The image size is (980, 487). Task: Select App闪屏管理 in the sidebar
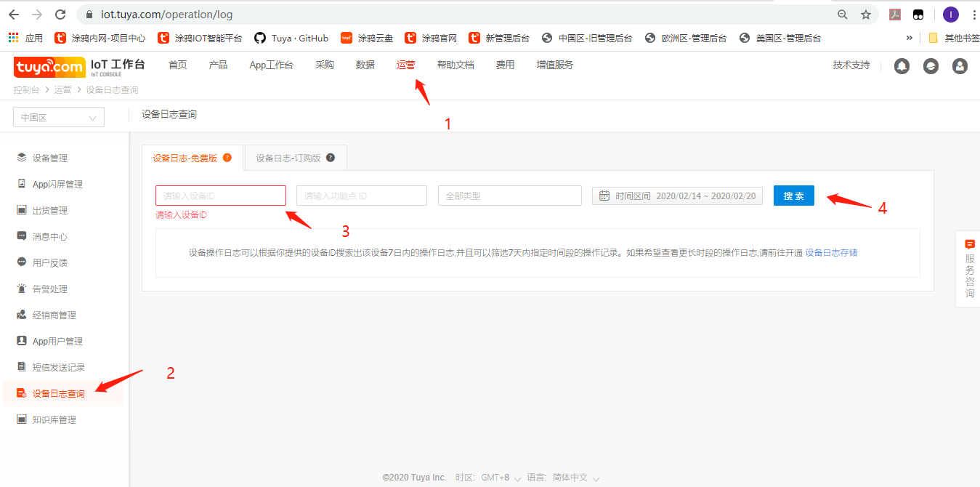pyautogui.click(x=57, y=184)
